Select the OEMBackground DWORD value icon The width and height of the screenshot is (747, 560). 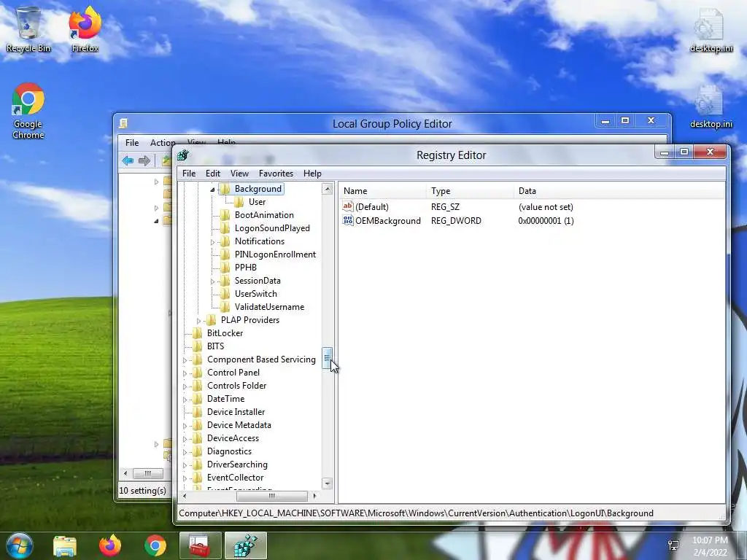(x=348, y=220)
